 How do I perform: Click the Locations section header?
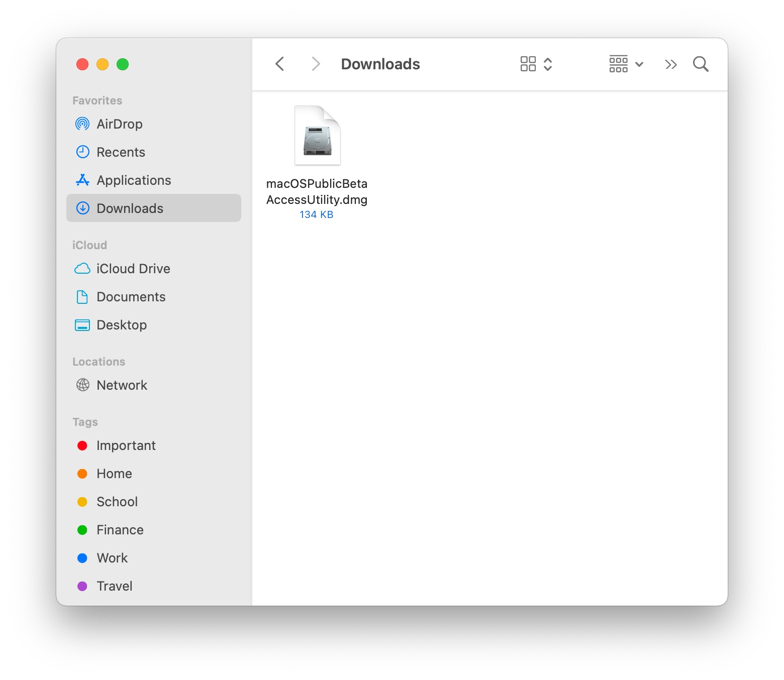tap(99, 362)
